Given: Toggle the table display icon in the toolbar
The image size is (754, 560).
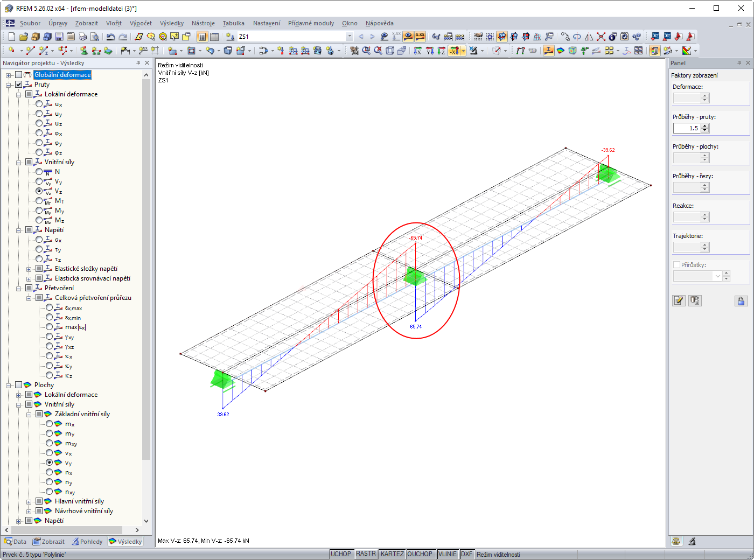Looking at the screenshot, I should pyautogui.click(x=214, y=37).
